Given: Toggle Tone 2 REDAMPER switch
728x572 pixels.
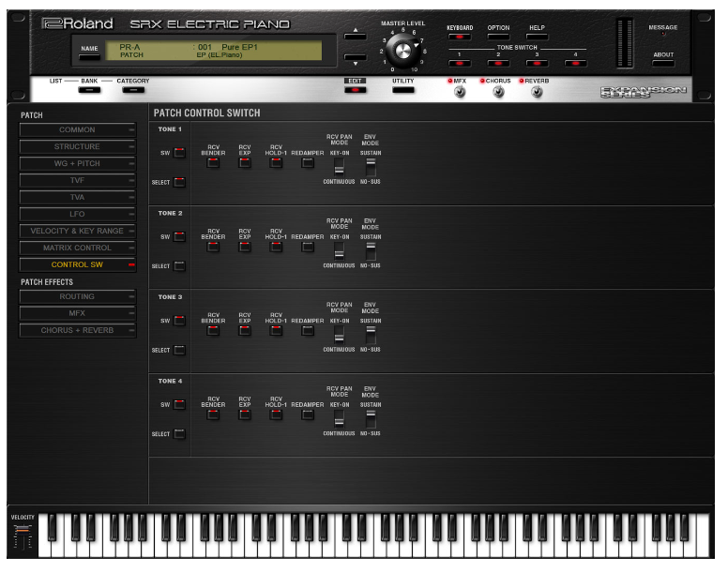Looking at the screenshot, I should 308,247.
